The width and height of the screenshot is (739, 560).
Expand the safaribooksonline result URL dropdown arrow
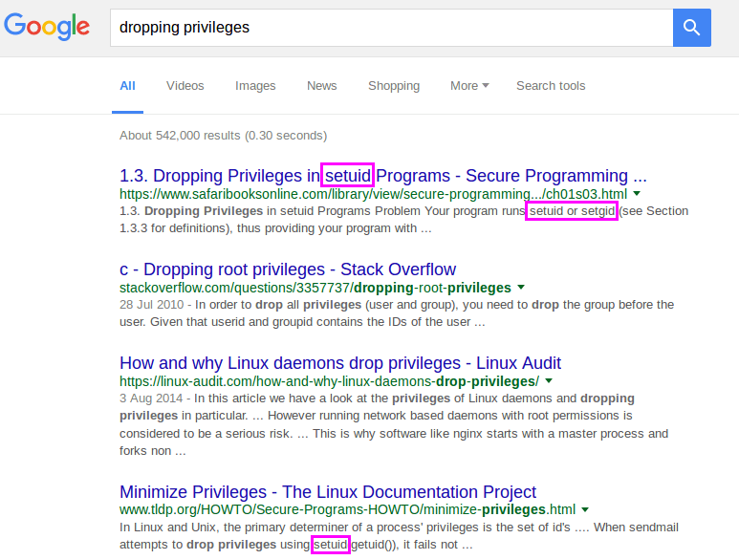637,194
